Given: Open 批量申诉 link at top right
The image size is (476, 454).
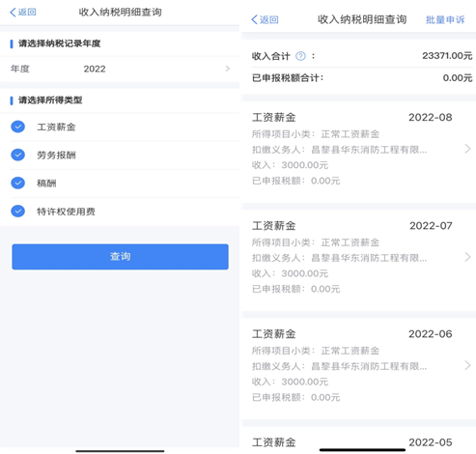Looking at the screenshot, I should point(445,20).
